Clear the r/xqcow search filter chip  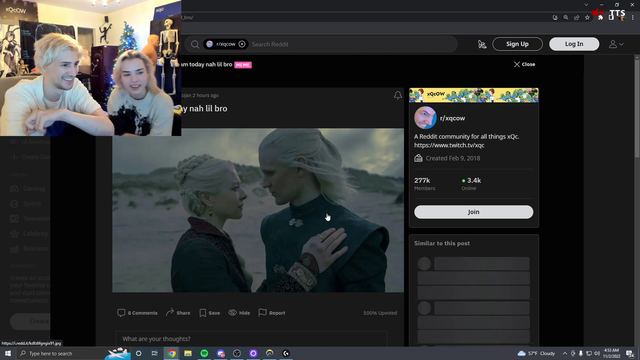242,44
